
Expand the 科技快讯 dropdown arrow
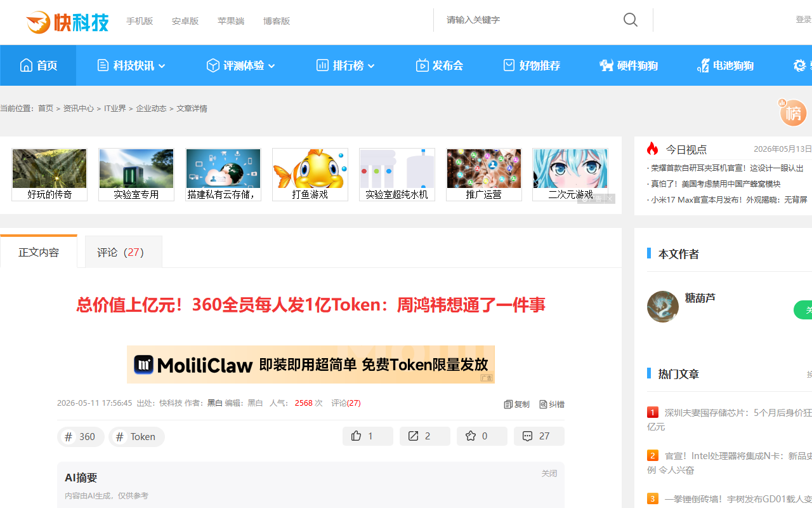coord(162,66)
